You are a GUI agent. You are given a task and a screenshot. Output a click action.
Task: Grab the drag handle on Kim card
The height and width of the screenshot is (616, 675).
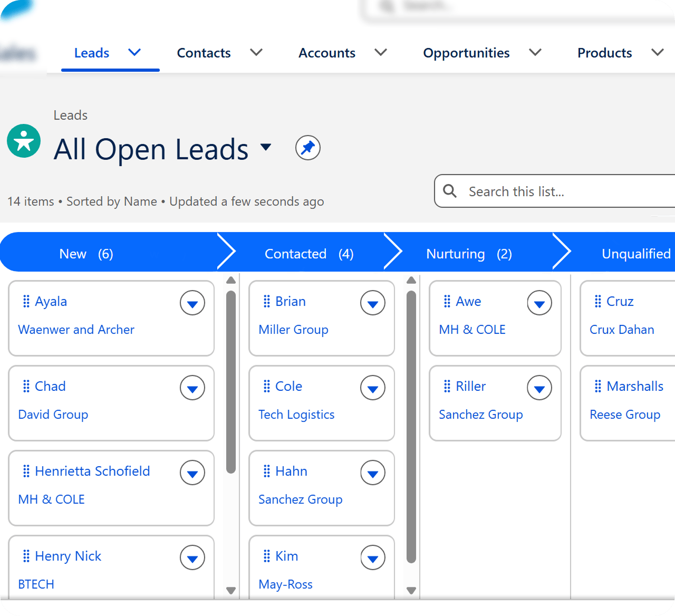[266, 556]
